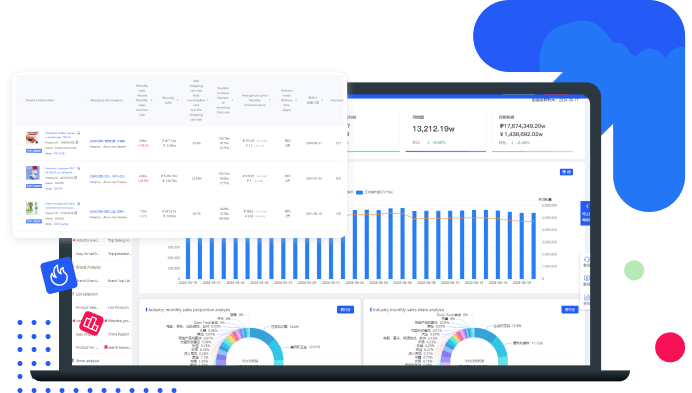Click the copy icon beside second Product ID
Image resolution: width=692 pixels, height=393 pixels.
click(x=75, y=178)
